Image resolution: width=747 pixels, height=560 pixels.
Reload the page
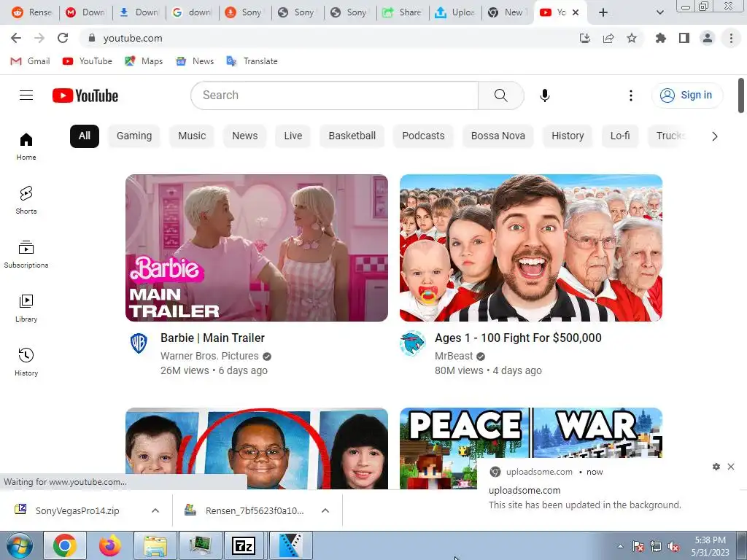click(x=63, y=38)
